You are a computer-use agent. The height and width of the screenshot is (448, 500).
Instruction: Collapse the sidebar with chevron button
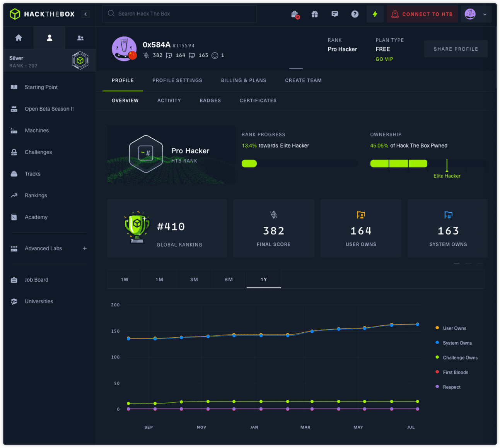click(x=85, y=14)
